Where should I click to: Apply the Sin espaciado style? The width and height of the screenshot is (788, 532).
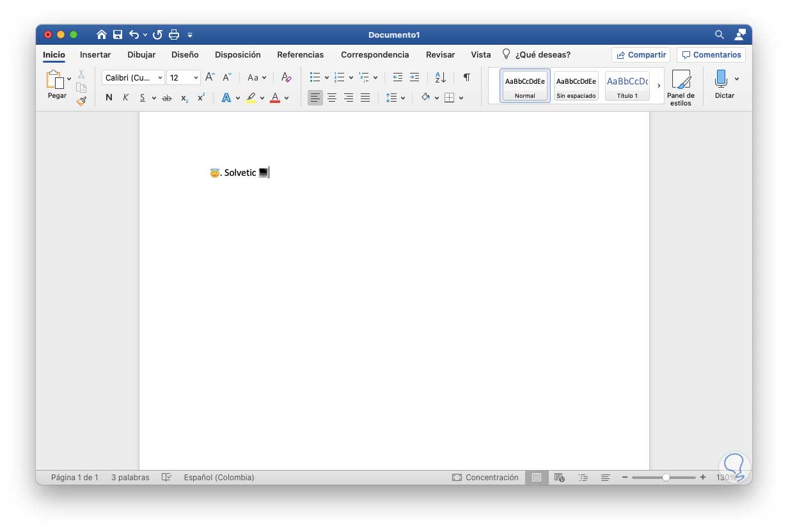(576, 86)
